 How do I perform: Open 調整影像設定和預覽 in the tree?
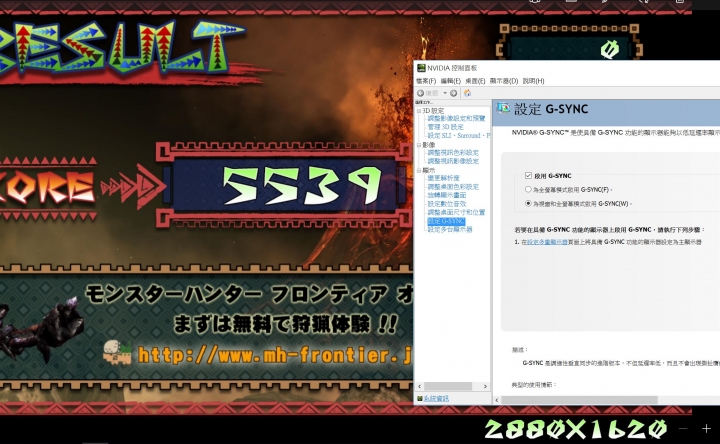[x=456, y=118]
